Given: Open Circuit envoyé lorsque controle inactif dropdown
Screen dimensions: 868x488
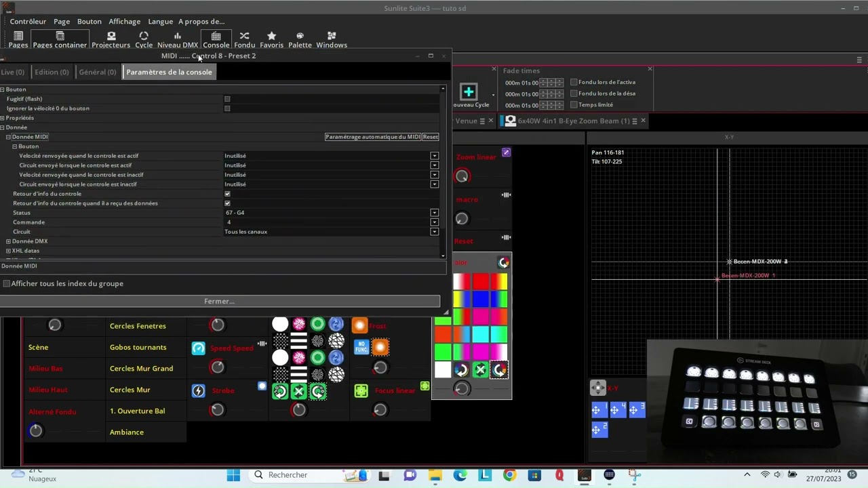Looking at the screenshot, I should click(435, 184).
